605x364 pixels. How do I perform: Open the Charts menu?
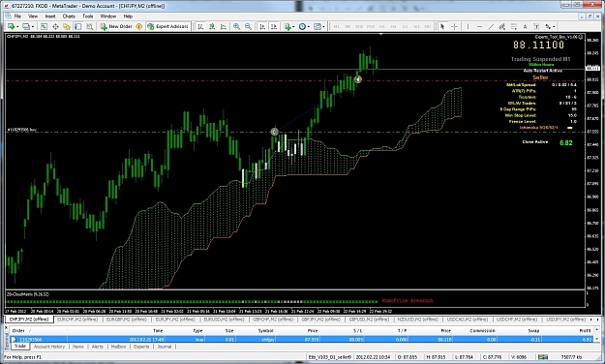pyautogui.click(x=69, y=16)
